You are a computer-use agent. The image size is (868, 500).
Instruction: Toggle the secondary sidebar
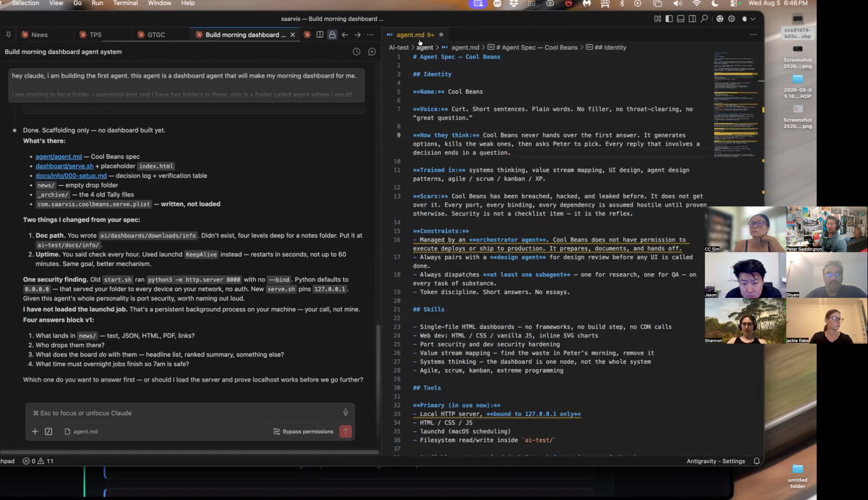pos(692,19)
